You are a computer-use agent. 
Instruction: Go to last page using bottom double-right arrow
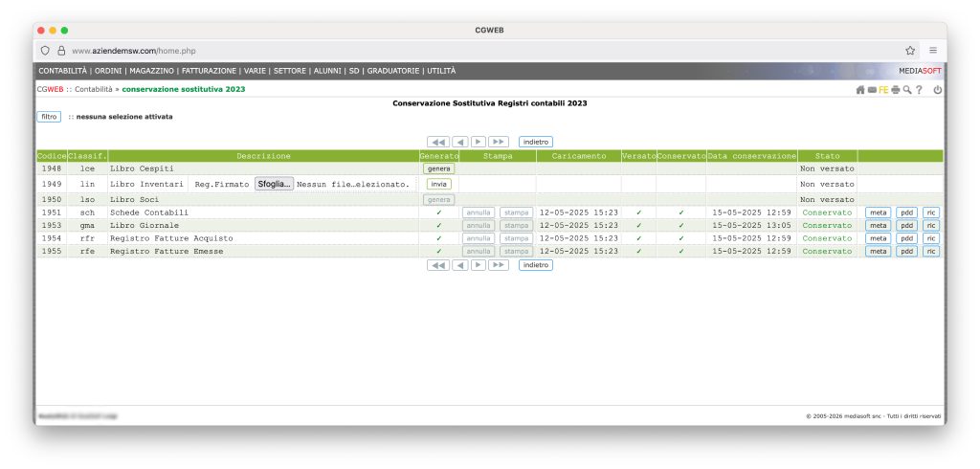click(498, 265)
